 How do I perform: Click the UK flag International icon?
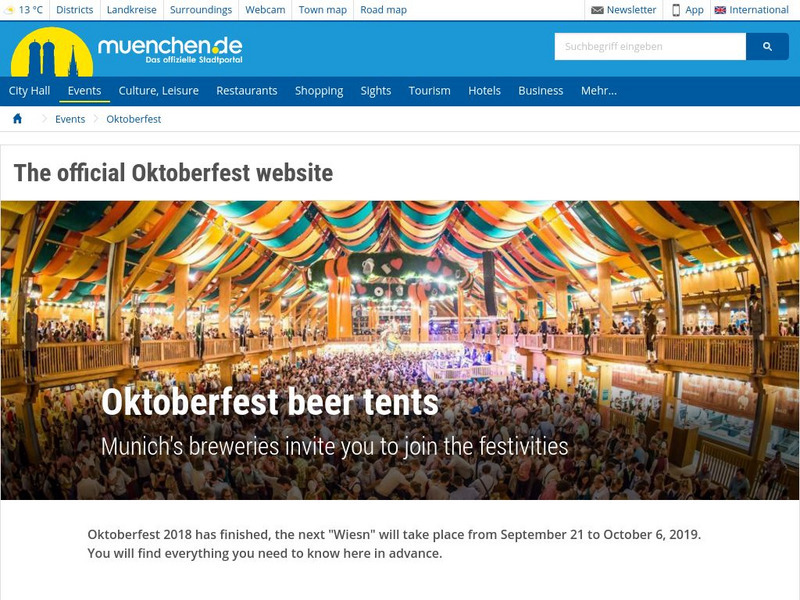720,10
